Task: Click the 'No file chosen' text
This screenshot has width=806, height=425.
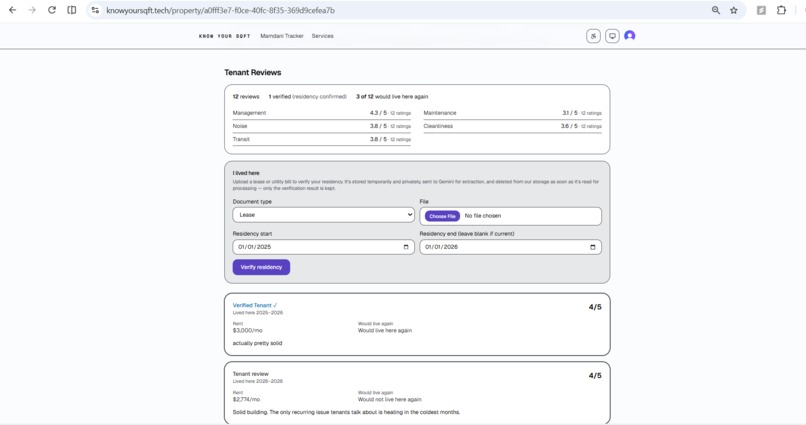Action: click(483, 216)
